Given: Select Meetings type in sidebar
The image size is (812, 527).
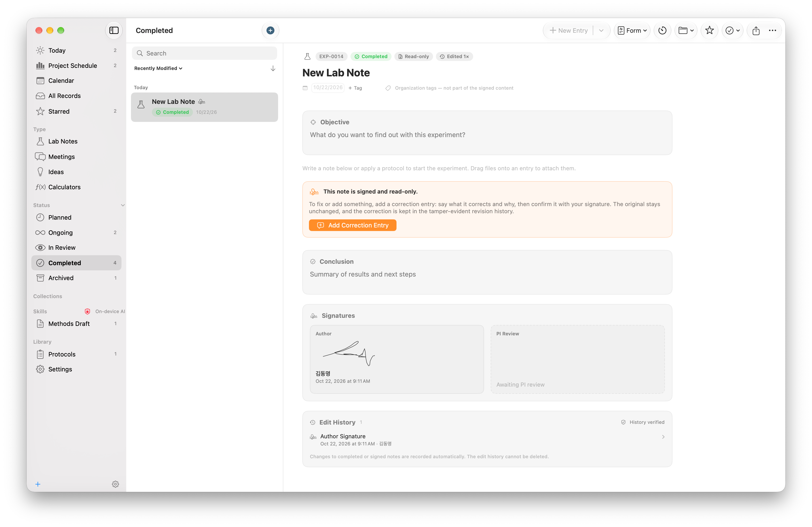Looking at the screenshot, I should pyautogui.click(x=76, y=157).
